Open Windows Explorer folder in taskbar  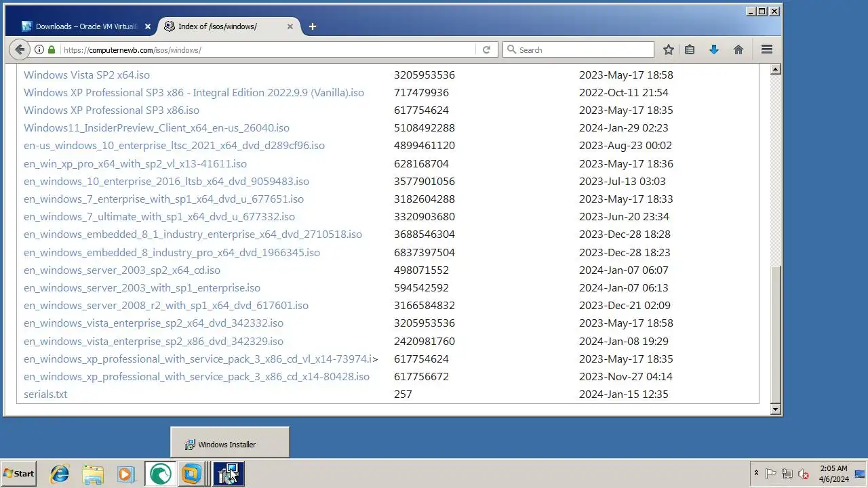point(93,474)
